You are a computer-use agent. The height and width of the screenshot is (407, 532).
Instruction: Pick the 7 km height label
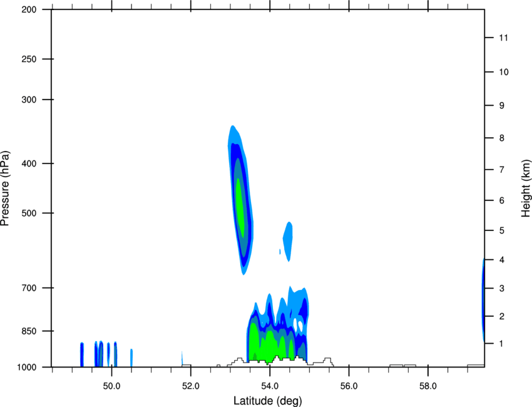[x=501, y=170]
